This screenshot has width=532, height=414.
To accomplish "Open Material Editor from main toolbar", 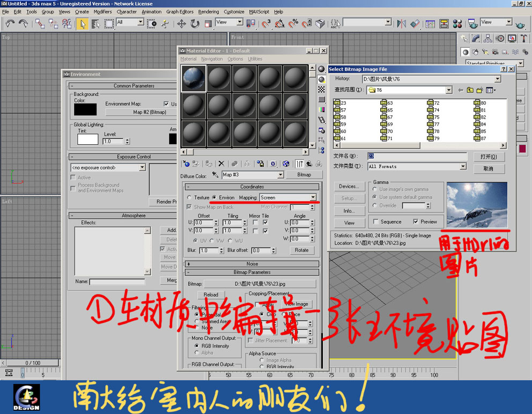I will (457, 24).
